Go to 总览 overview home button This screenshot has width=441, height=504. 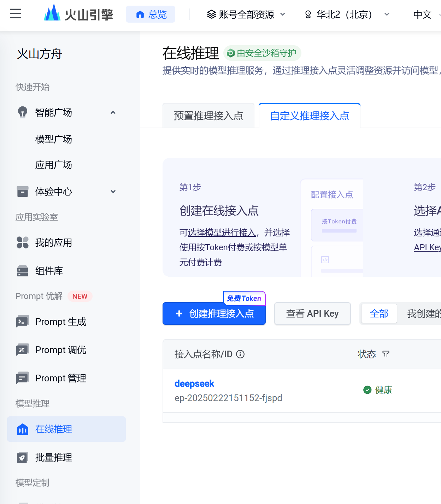pyautogui.click(x=151, y=14)
